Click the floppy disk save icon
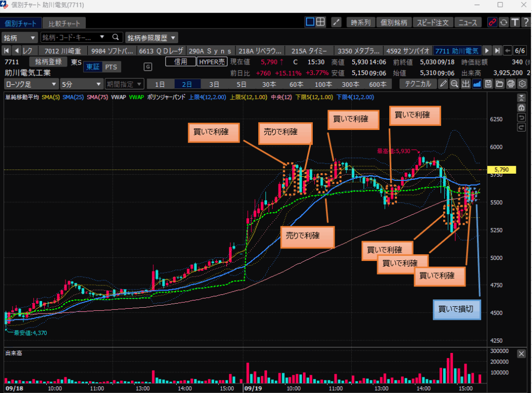Image resolution: width=532 pixels, height=393 pixels. click(x=488, y=84)
